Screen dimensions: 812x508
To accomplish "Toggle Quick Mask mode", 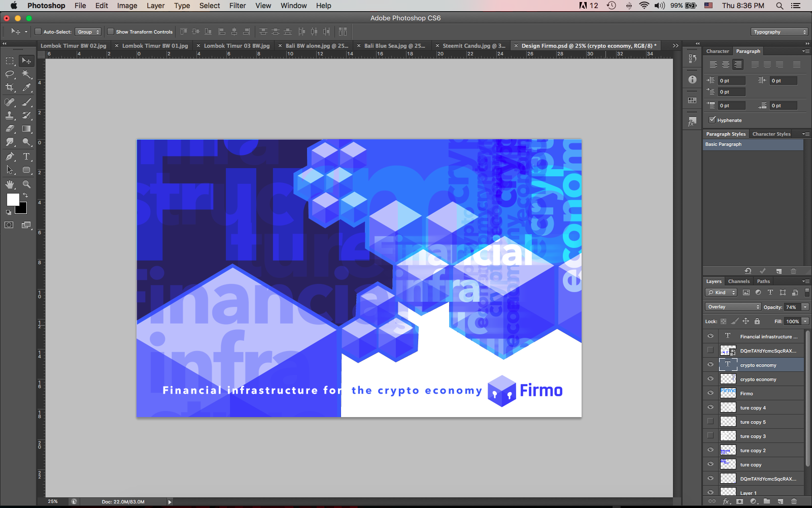I will coord(9,225).
